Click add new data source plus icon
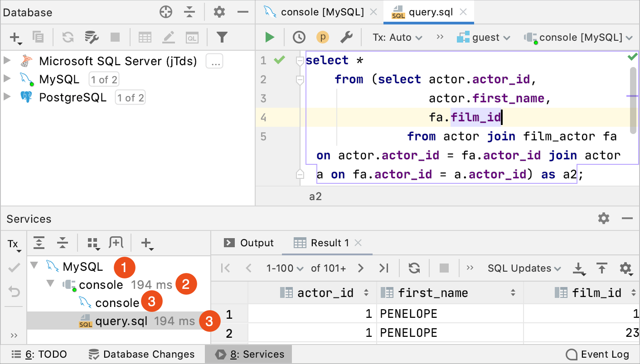Screen dimensions: 640x364 point(15,38)
